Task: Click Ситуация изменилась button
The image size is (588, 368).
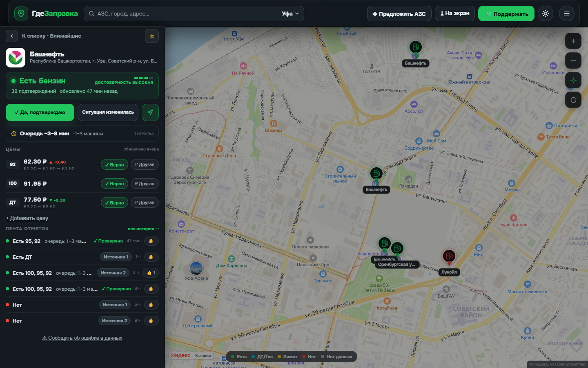Action: pyautogui.click(x=108, y=112)
